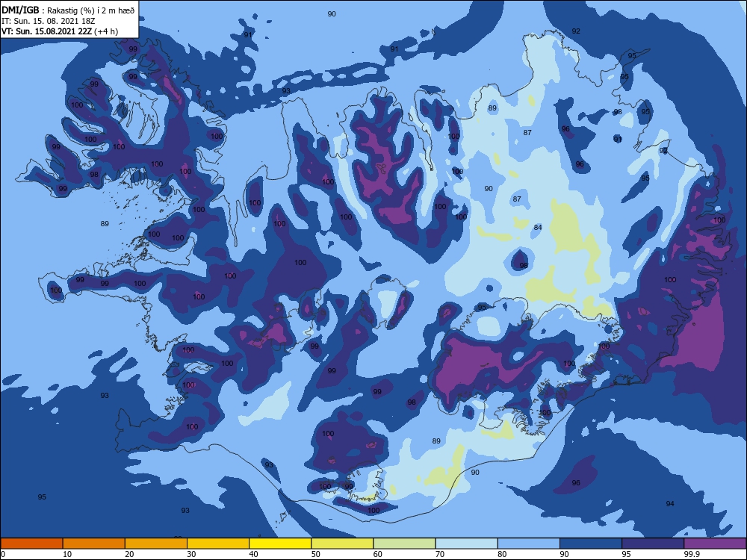
Task: Click the '60' legend scale label
Action: (378, 554)
